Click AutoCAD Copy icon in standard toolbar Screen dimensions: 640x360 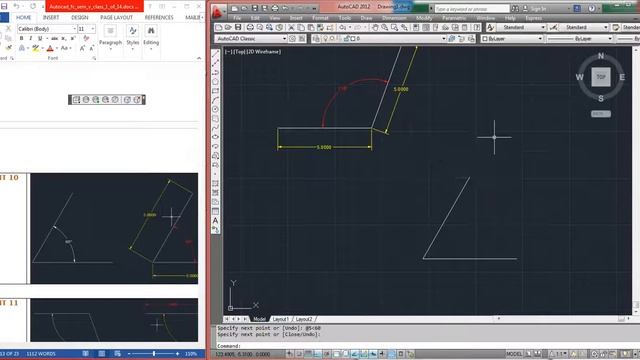(x=301, y=27)
